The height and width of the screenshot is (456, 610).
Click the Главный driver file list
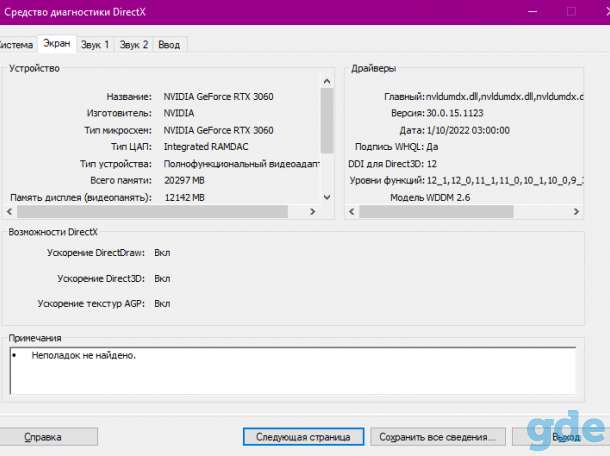505,96
